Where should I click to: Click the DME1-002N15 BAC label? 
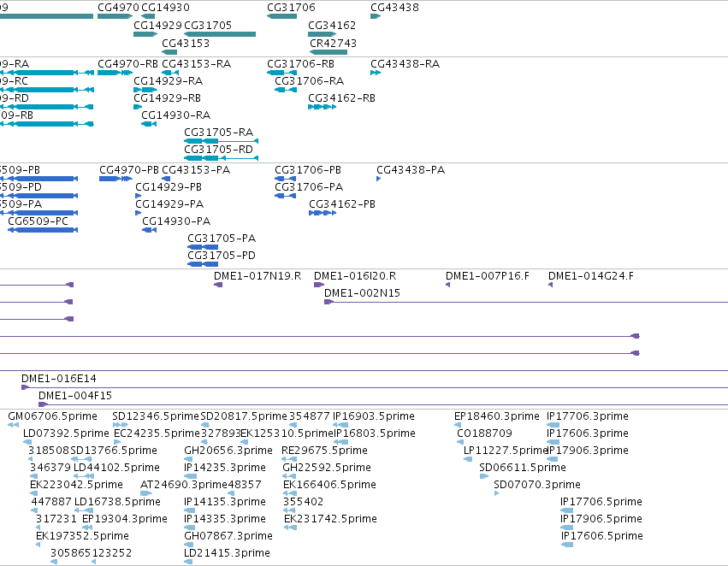pos(362,293)
